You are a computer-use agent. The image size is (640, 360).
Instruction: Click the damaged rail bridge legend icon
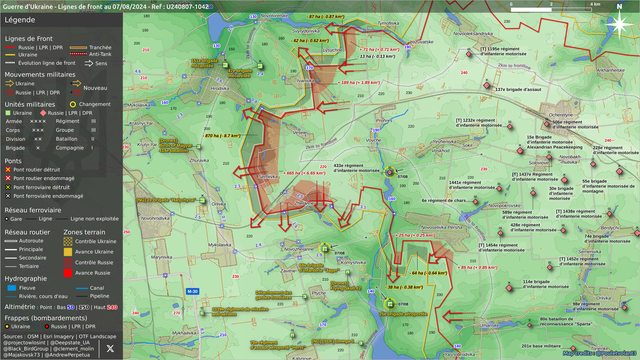tap(8, 196)
